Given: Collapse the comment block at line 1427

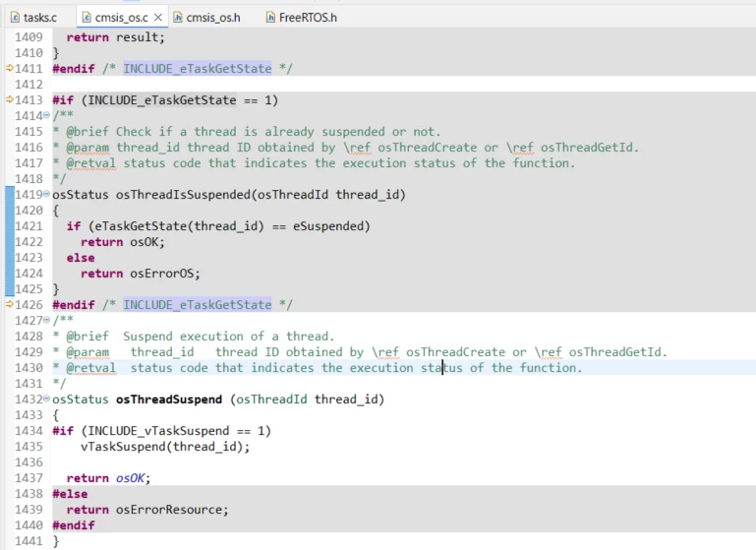Looking at the screenshot, I should tap(47, 320).
